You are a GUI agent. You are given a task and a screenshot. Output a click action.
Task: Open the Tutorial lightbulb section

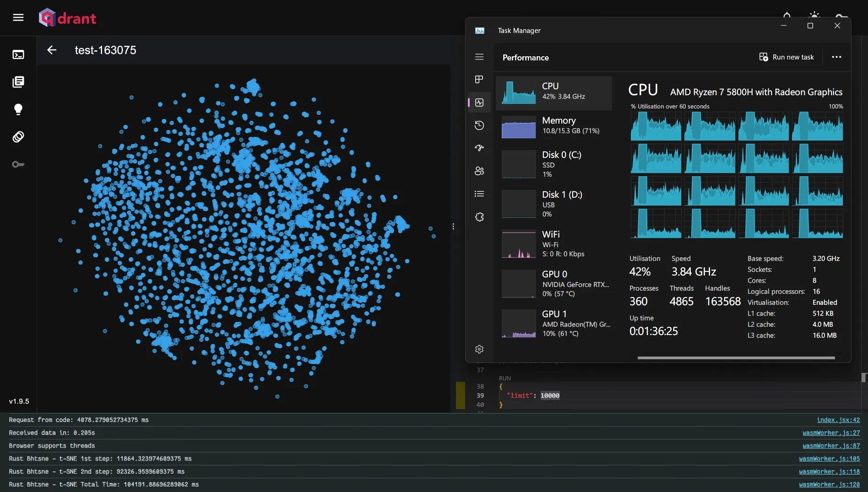click(x=18, y=109)
